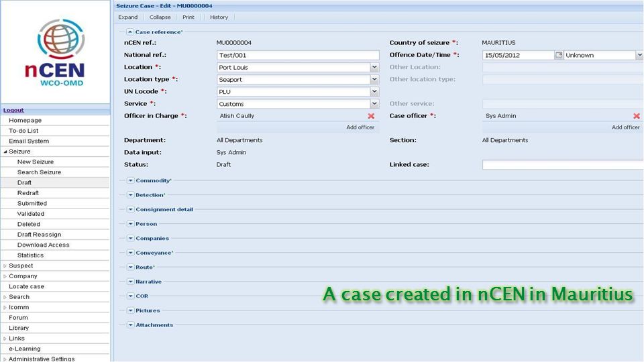This screenshot has height=362, width=644.
Task: Click the Offence Date field 15/05/2012
Action: pos(519,55)
